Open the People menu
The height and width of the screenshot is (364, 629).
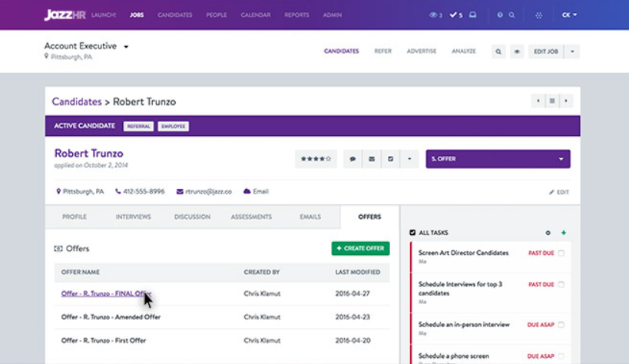pos(217,15)
